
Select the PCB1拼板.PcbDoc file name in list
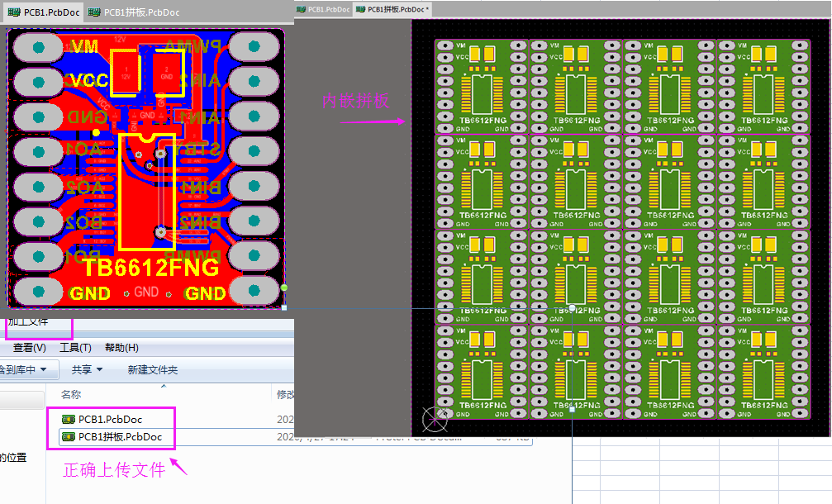click(120, 436)
